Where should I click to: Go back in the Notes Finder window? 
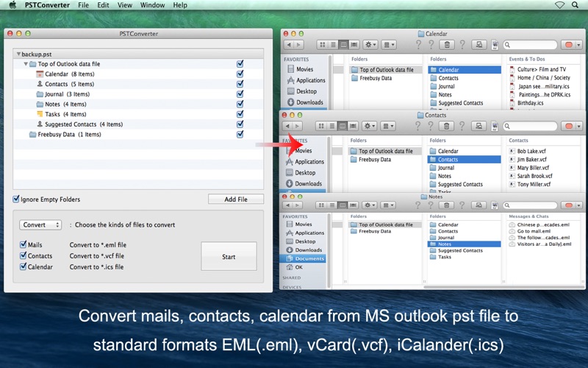coord(288,205)
